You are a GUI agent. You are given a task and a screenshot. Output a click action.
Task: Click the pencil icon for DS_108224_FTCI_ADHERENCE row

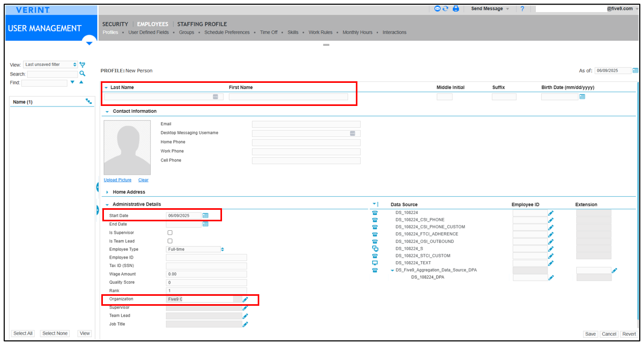(551, 234)
